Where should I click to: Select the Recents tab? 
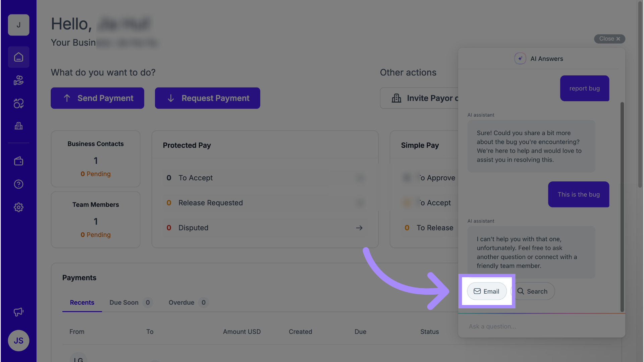(x=82, y=302)
